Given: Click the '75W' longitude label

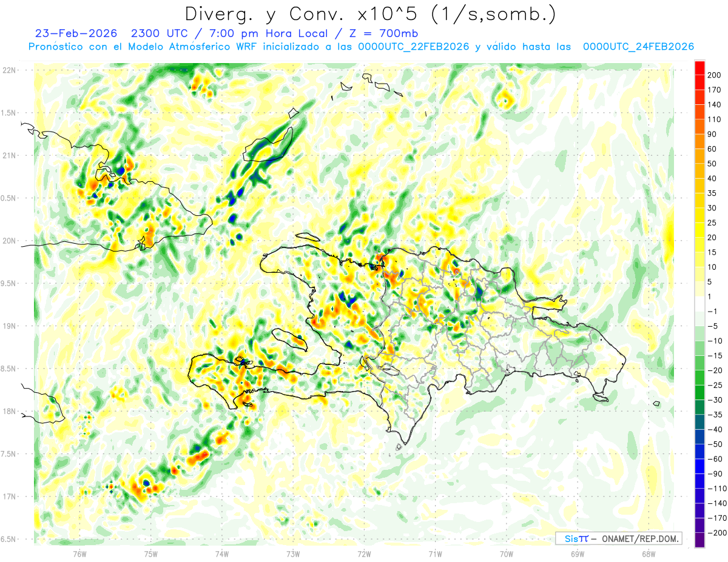Looking at the screenshot, I should (x=151, y=554).
